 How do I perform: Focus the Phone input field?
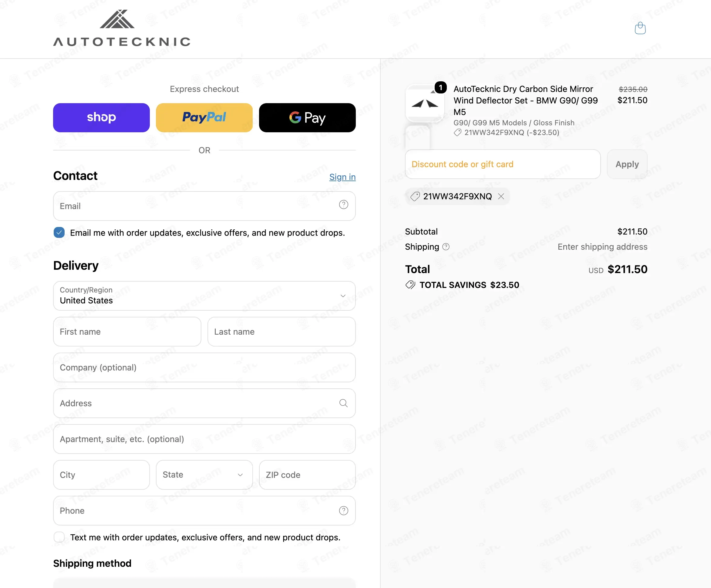[204, 510]
